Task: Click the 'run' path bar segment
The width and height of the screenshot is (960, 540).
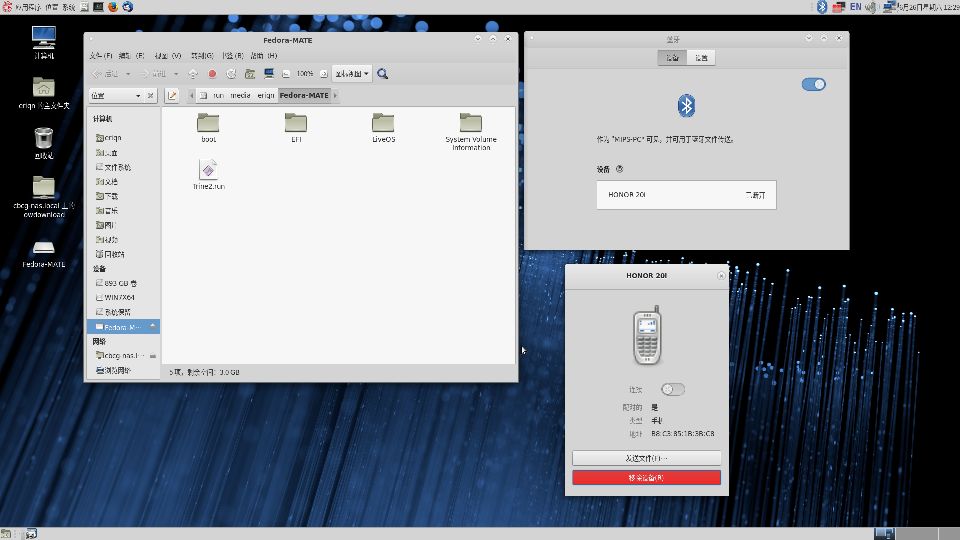Action: tap(219, 96)
